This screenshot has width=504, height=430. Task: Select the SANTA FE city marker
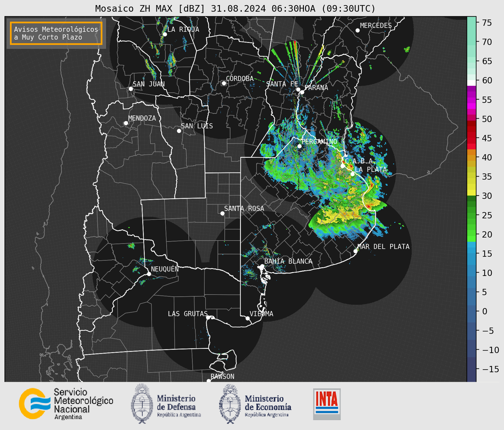(298, 89)
